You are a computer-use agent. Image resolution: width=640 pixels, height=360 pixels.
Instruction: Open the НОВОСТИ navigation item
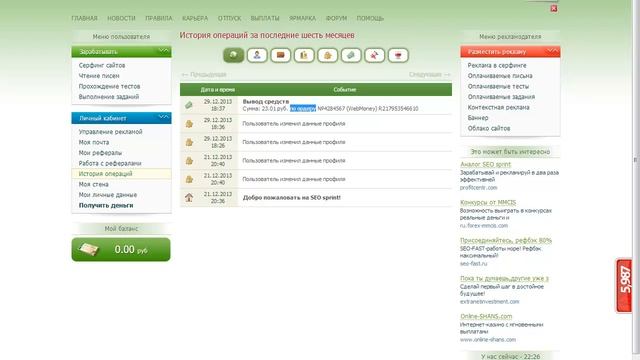[x=121, y=18]
